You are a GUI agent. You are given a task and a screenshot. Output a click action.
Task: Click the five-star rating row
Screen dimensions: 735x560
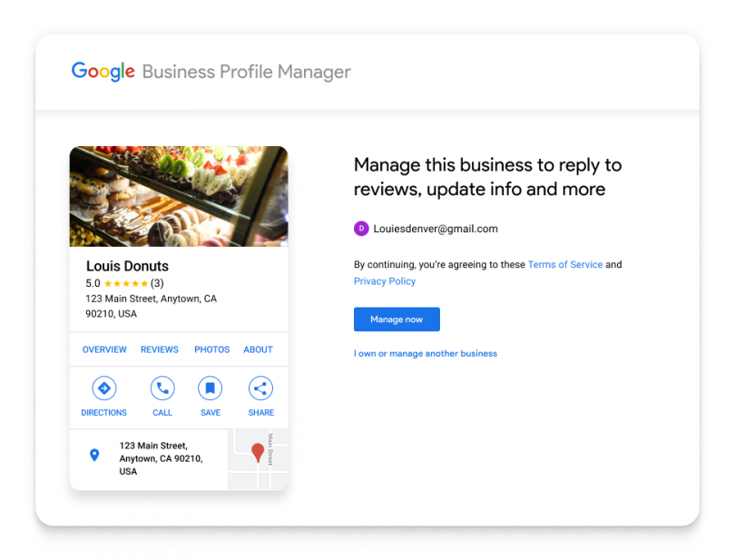(124, 283)
